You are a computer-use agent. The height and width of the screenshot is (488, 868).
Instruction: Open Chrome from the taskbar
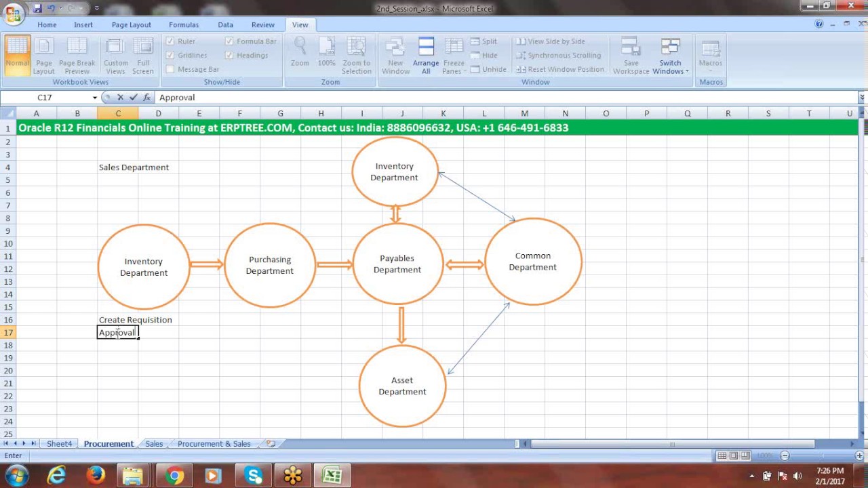(x=174, y=475)
